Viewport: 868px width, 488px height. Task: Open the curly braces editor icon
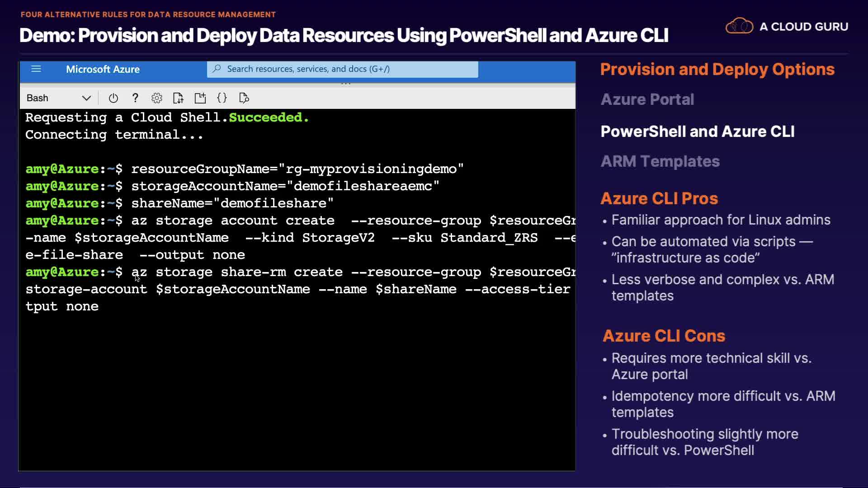(222, 98)
